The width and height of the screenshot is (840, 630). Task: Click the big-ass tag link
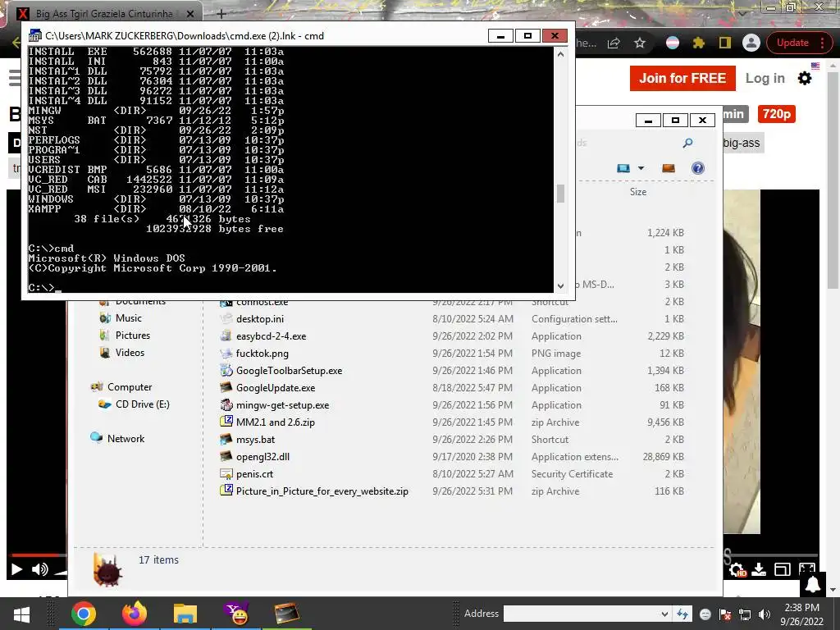[x=742, y=143]
